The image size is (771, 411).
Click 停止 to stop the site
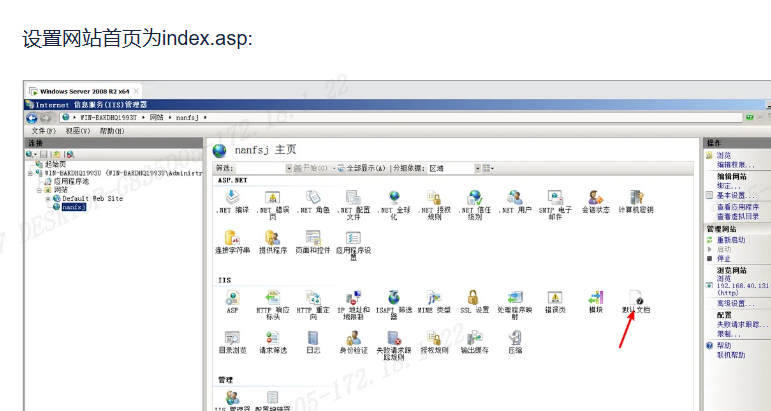pos(723,259)
